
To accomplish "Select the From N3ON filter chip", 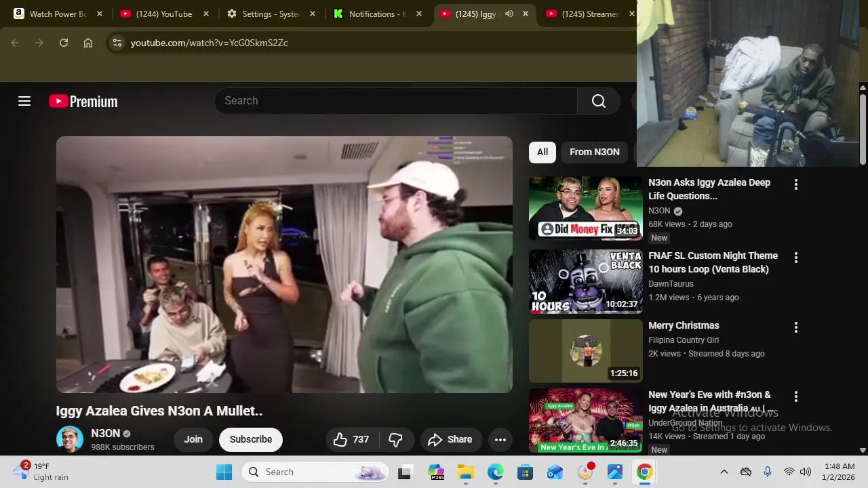I will point(595,152).
